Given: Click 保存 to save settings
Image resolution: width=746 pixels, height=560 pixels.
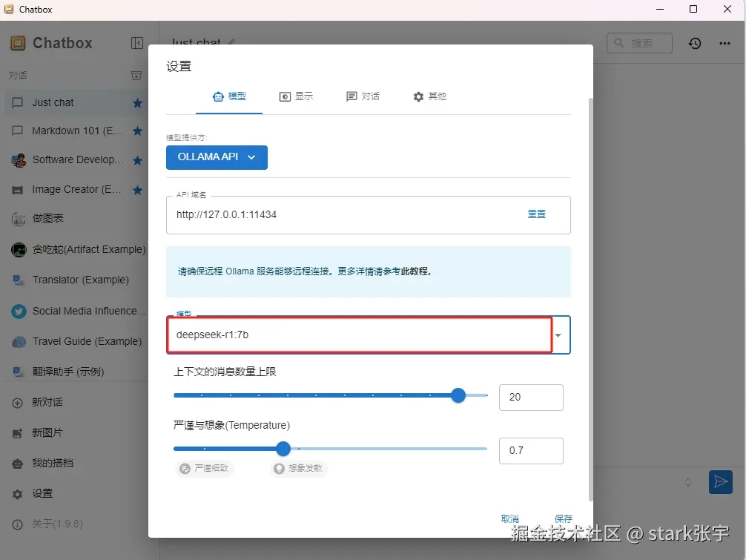Looking at the screenshot, I should point(564,518).
